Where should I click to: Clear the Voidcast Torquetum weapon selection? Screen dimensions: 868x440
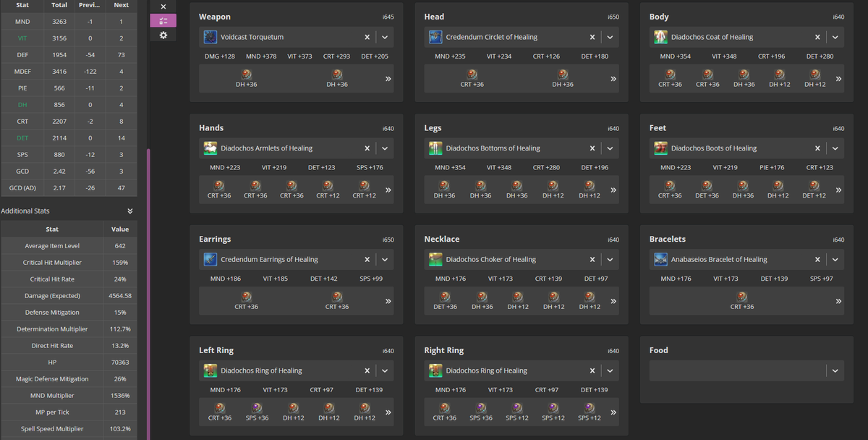(367, 37)
